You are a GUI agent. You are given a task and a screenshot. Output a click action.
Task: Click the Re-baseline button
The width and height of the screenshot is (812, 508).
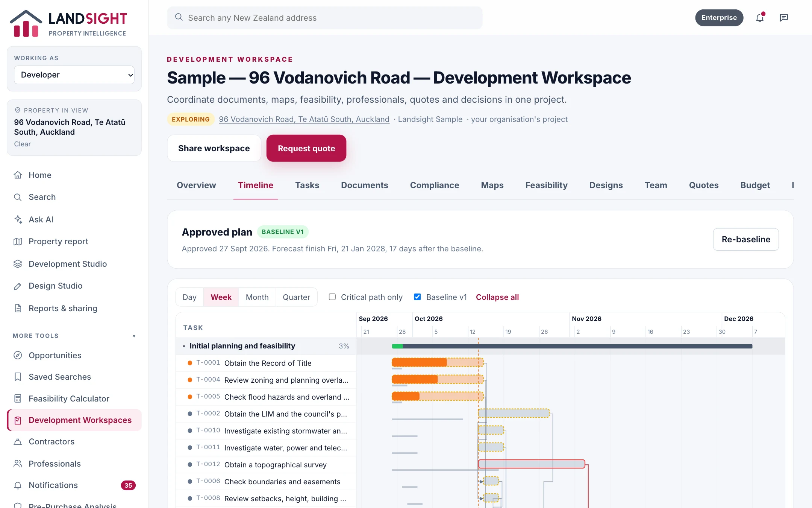click(746, 239)
